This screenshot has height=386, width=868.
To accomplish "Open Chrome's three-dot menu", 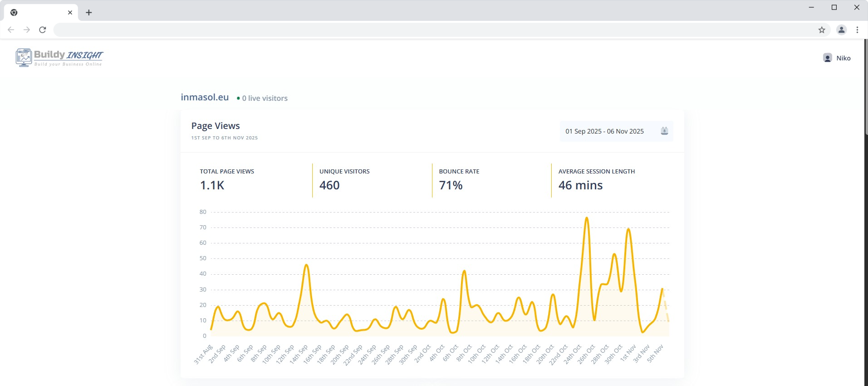I will pyautogui.click(x=857, y=30).
